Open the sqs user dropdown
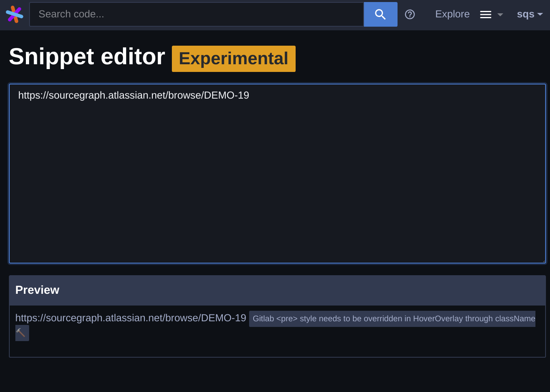 (x=530, y=14)
